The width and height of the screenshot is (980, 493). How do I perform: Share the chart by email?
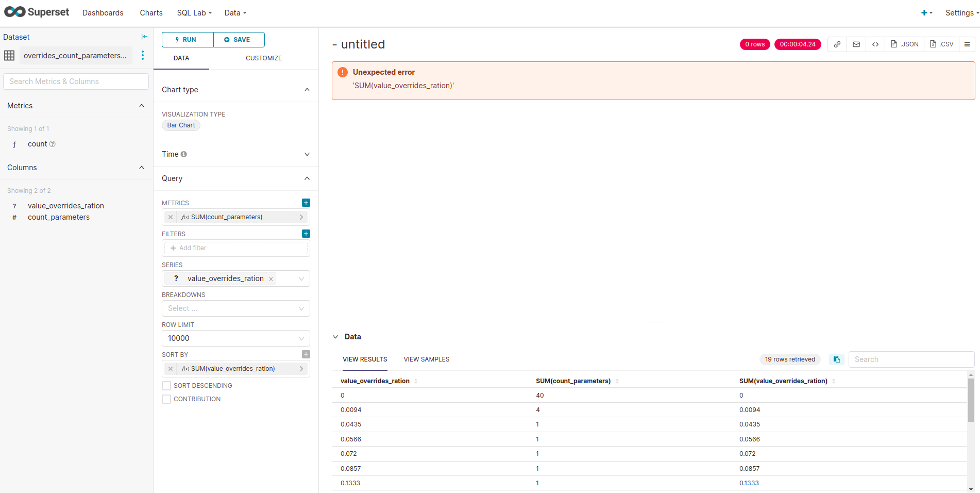coord(856,44)
